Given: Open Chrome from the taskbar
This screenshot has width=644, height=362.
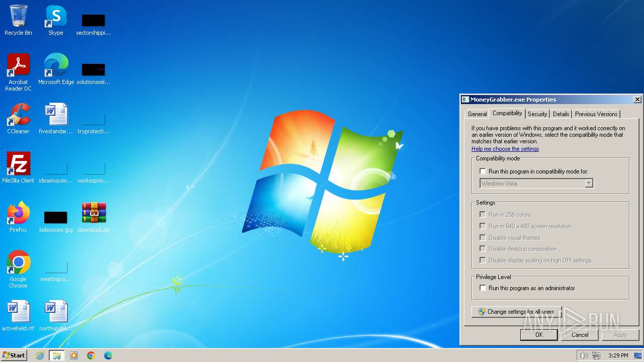Looking at the screenshot, I should (91, 355).
